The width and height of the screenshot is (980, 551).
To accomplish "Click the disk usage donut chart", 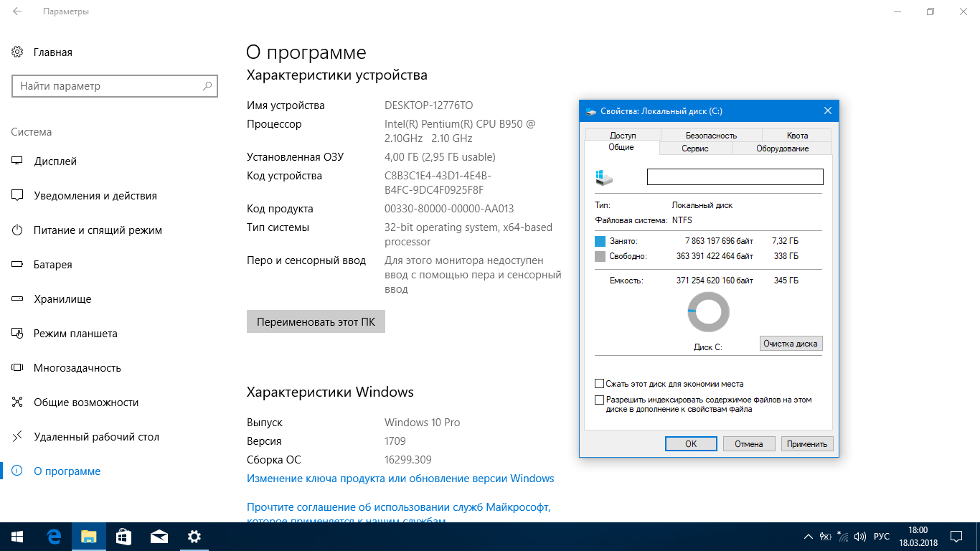I will click(x=709, y=311).
